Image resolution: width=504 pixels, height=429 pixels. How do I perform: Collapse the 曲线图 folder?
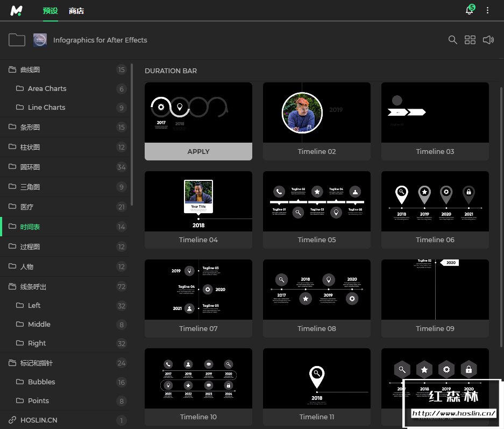point(65,69)
